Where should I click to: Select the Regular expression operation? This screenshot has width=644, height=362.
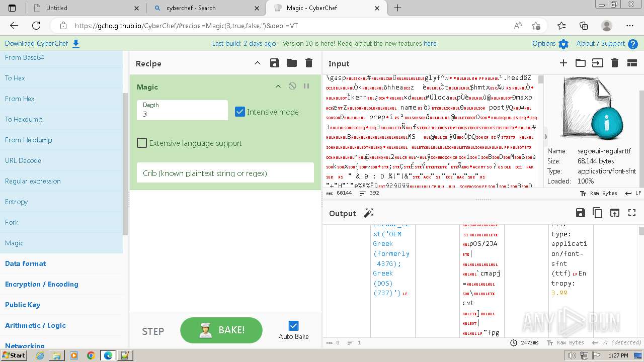pos(61,181)
